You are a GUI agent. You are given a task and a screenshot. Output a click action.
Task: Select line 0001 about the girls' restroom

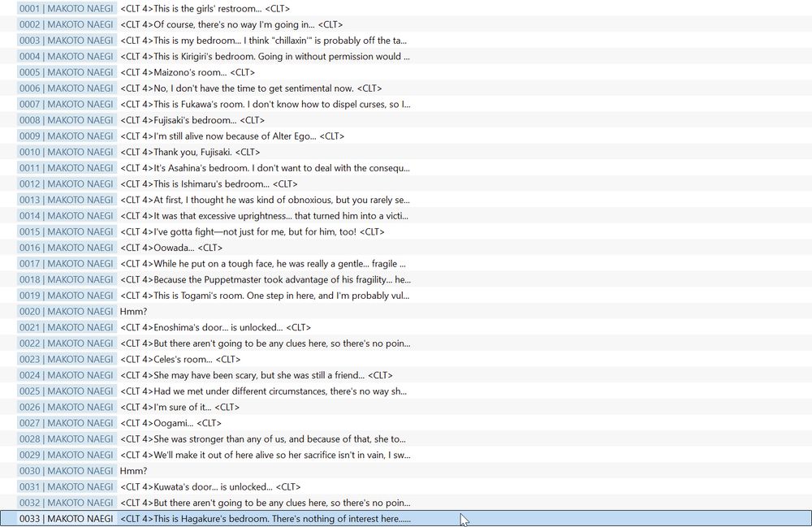point(406,8)
